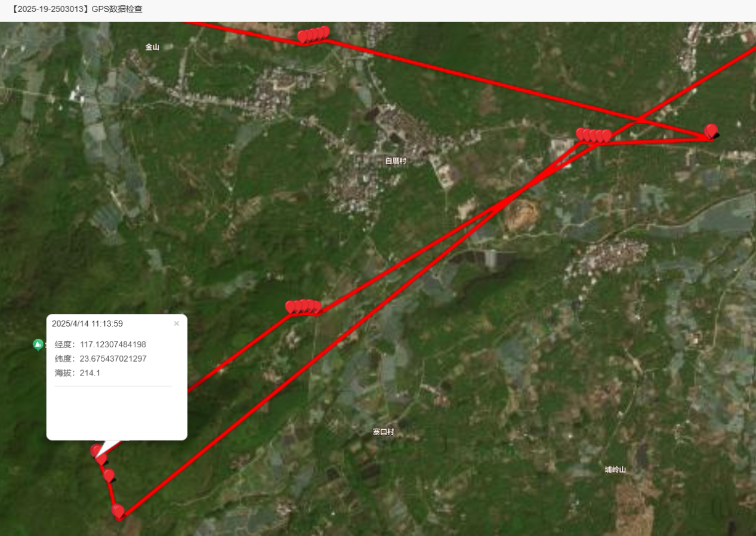Screen dimensions: 756x536
Task: Click the 寨口村 village label
Action: click(x=383, y=432)
